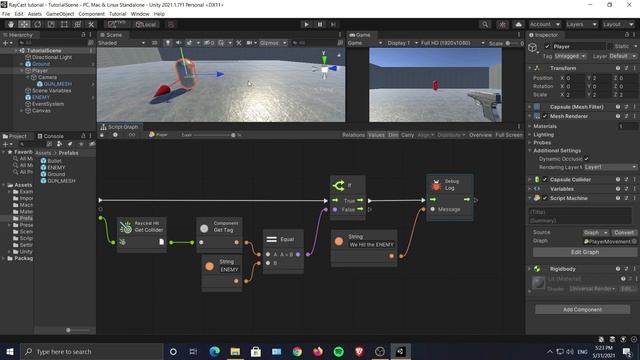Click the Step frame button

[x=333, y=24]
